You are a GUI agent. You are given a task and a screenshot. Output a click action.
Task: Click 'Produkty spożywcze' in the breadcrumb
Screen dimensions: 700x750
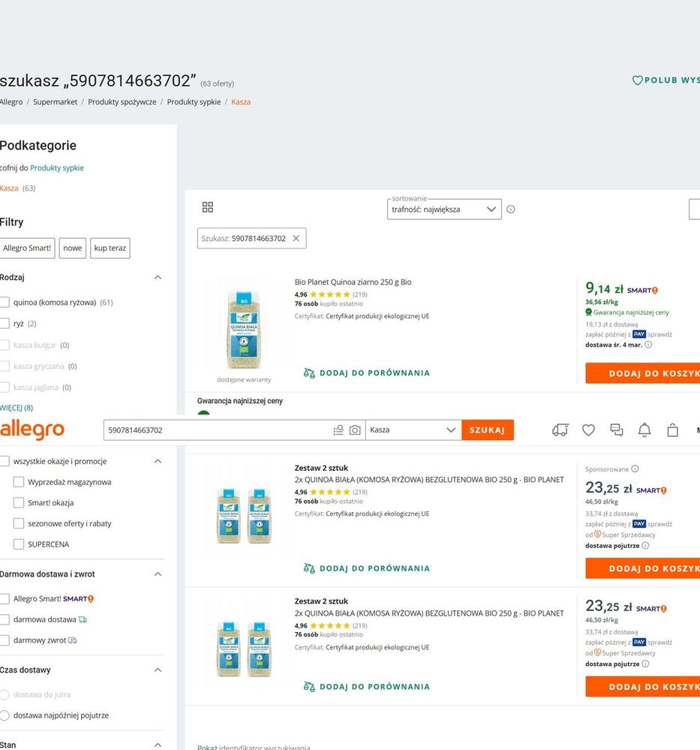click(x=122, y=102)
